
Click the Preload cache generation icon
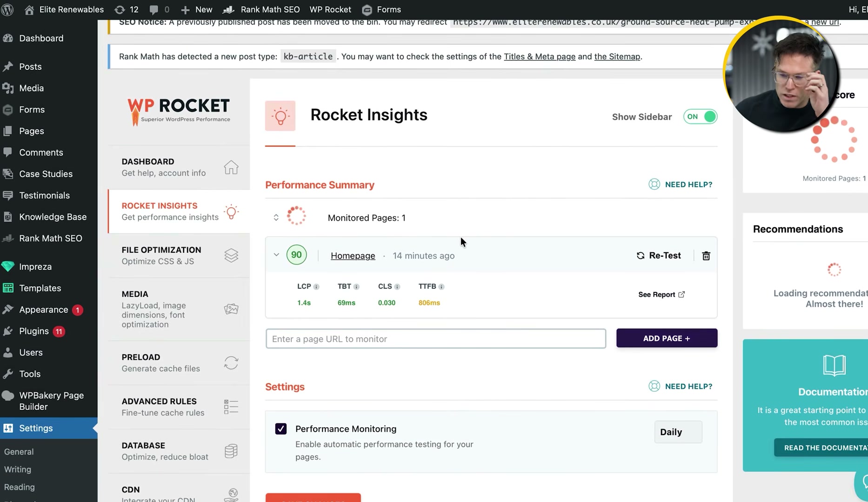click(x=231, y=363)
